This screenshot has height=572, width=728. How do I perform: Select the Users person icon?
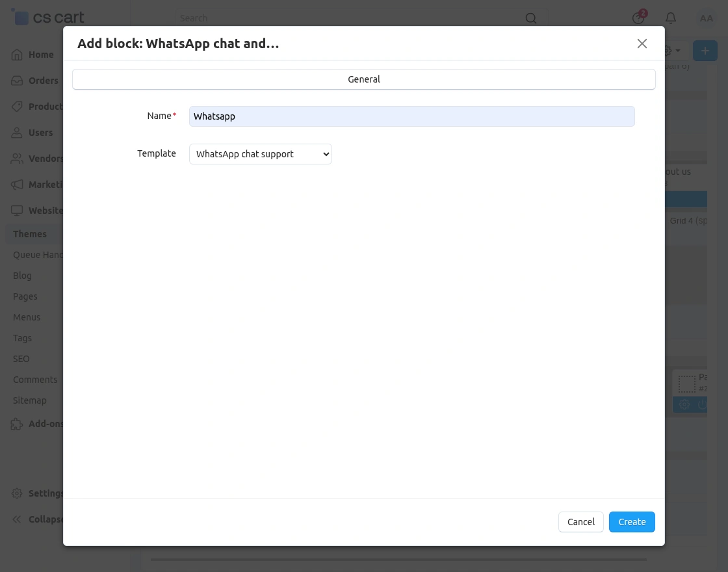click(17, 133)
